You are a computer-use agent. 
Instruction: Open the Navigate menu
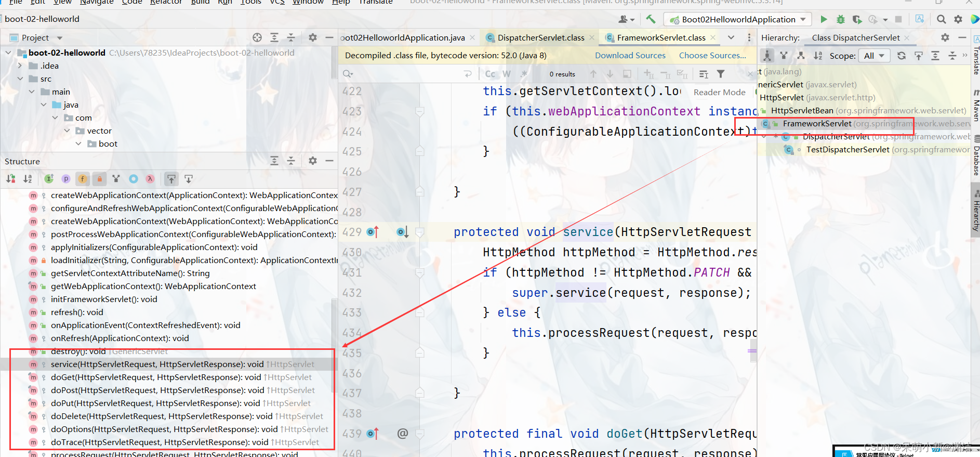pos(97,2)
